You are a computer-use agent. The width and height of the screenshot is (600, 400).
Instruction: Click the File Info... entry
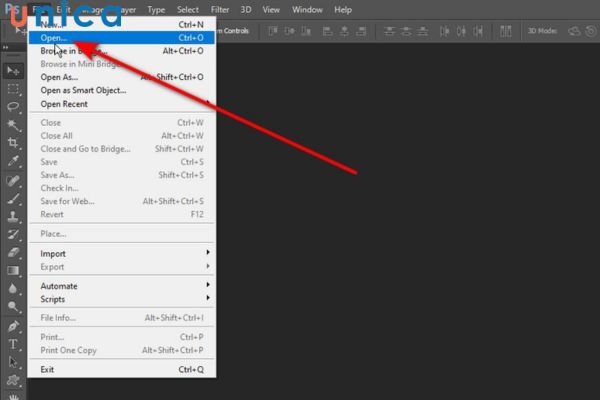[122, 318]
